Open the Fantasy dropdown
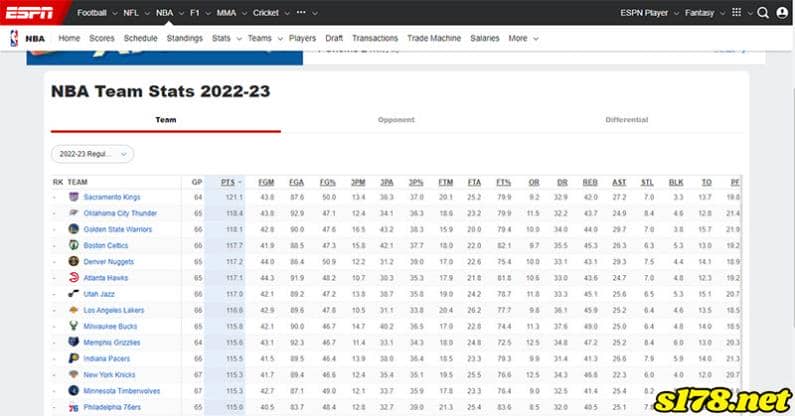This screenshot has height=416, width=795. 705,13
